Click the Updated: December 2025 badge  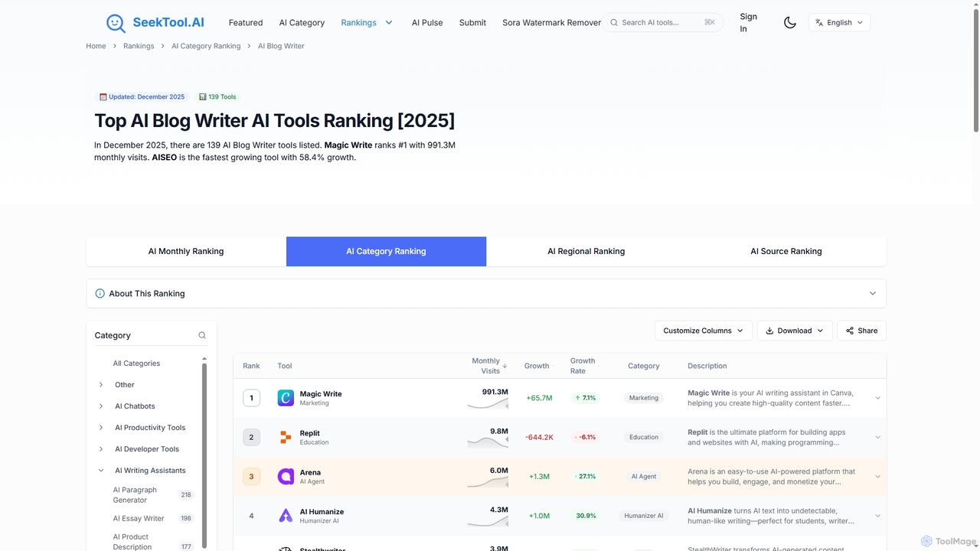click(x=142, y=97)
